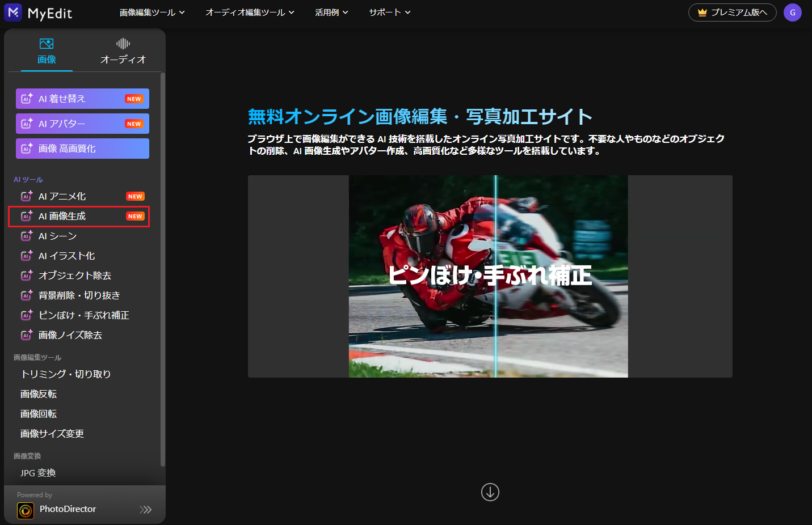Click the プレミアム版へ button
Viewport: 812px width, 525px height.
(x=732, y=12)
